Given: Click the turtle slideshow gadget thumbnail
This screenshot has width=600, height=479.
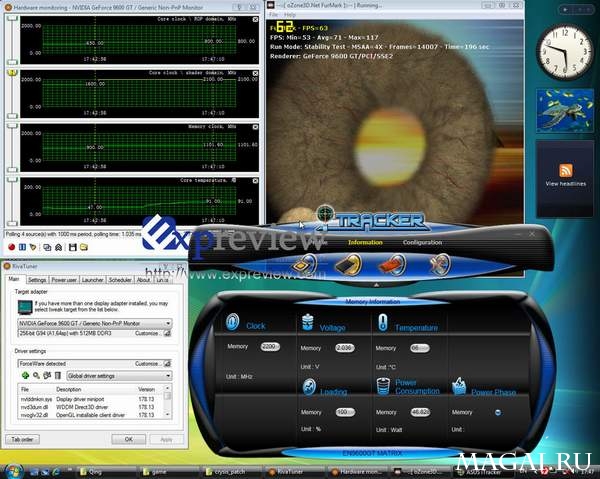Looking at the screenshot, I should pyautogui.click(x=565, y=111).
